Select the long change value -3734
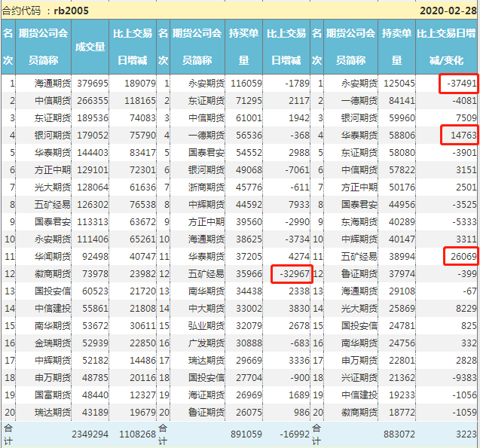This screenshot has width=480, height=448. pyautogui.click(x=297, y=239)
